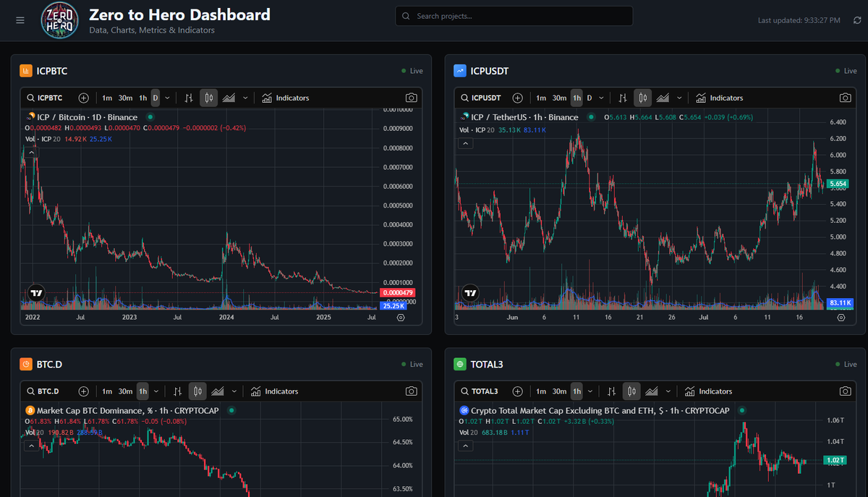Select Bars chart style in ICPUSDT chart

[x=623, y=98]
